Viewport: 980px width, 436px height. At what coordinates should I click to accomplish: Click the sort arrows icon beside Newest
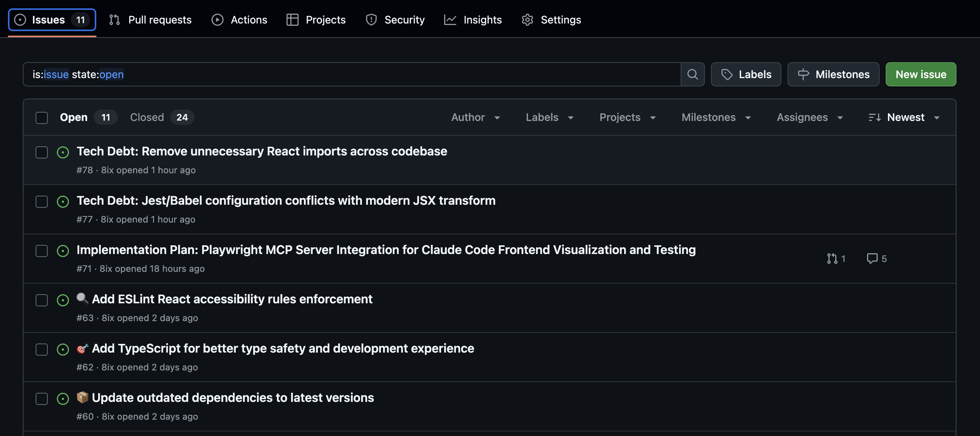point(875,117)
